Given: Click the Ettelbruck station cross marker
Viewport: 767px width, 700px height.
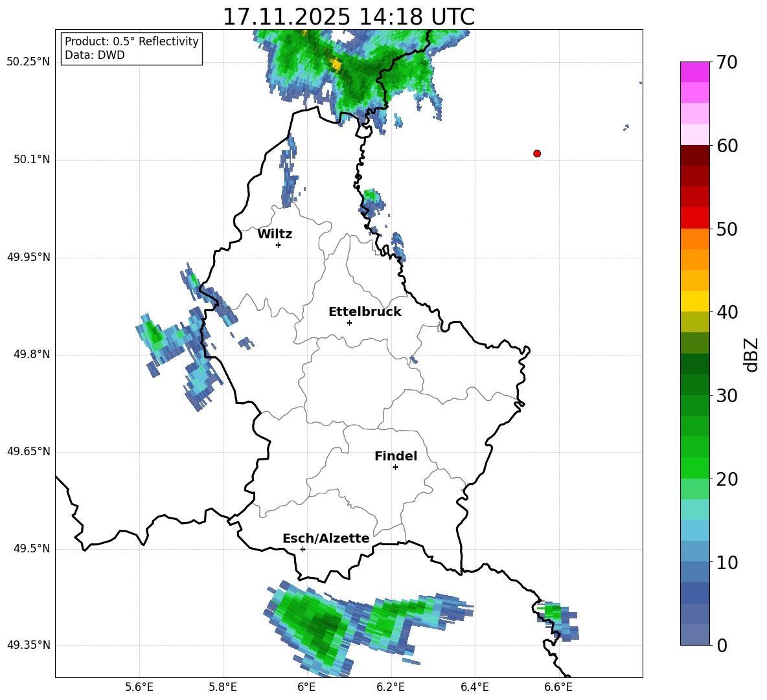Looking at the screenshot, I should [x=349, y=322].
